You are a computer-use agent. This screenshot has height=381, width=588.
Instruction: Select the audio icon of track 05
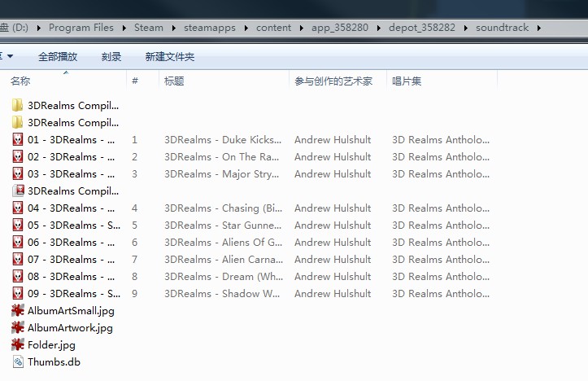coord(18,225)
